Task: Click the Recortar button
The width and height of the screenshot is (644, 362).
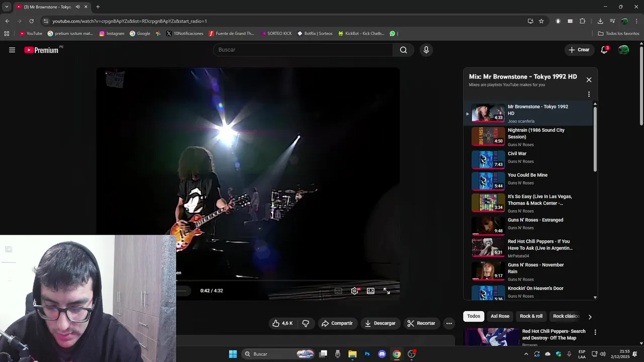Action: [422, 323]
